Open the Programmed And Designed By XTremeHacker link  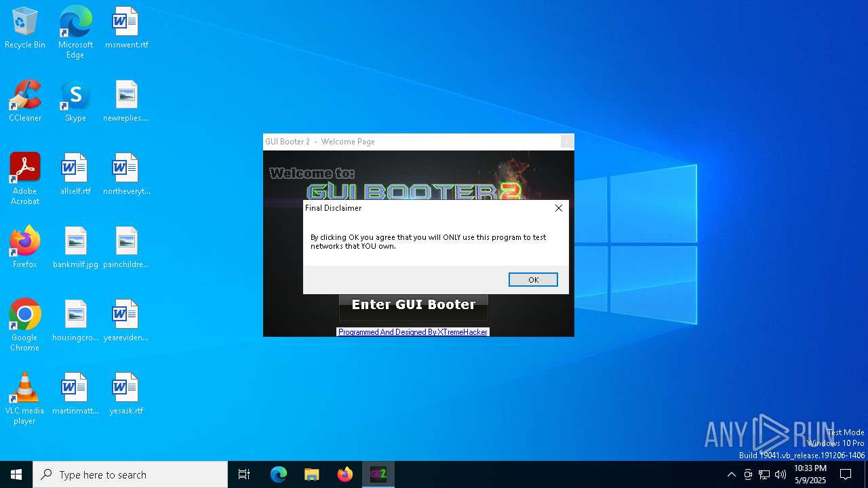[x=413, y=332]
